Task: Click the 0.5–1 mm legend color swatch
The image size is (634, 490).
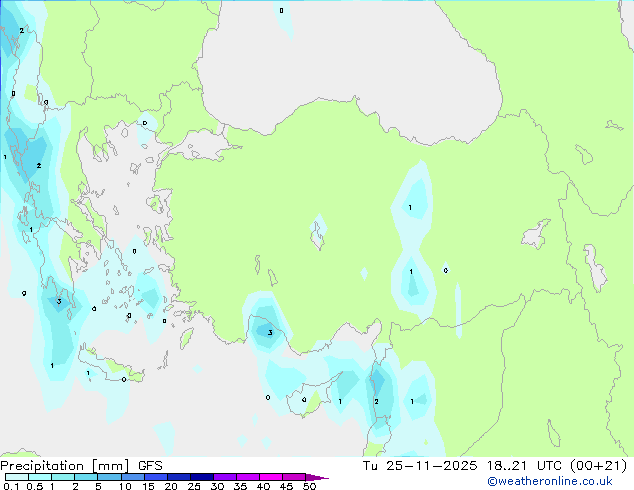Action: click(40, 477)
